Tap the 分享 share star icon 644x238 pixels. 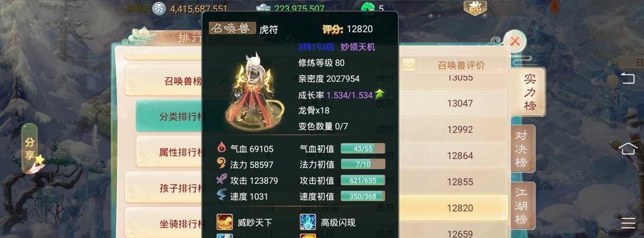point(39,159)
